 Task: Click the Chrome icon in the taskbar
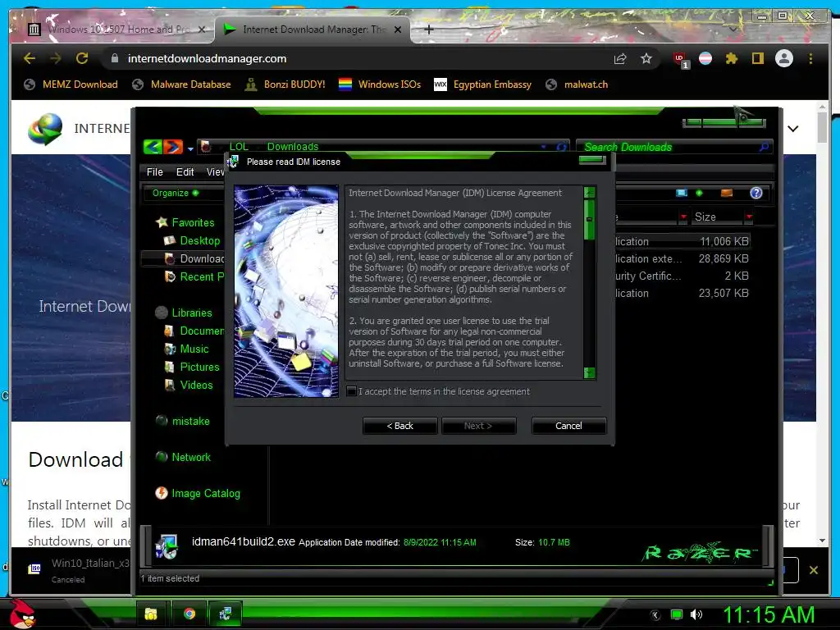(189, 614)
